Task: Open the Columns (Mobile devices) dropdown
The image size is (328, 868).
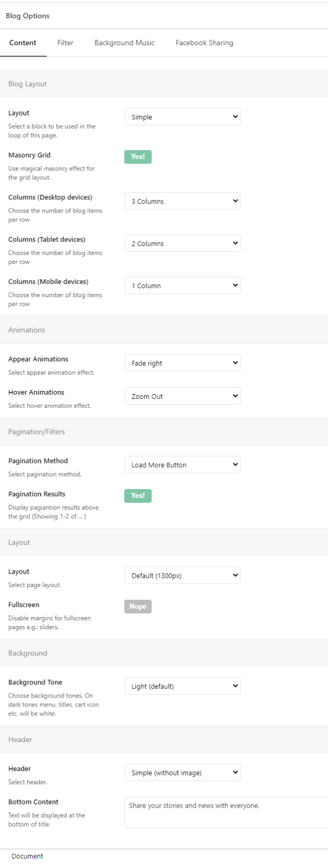Action: pyautogui.click(x=183, y=285)
